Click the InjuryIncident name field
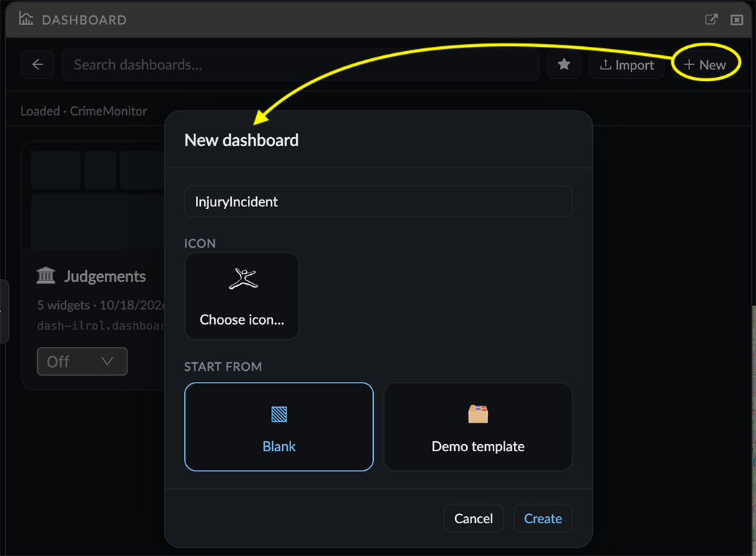The width and height of the screenshot is (756, 556). coord(379,201)
